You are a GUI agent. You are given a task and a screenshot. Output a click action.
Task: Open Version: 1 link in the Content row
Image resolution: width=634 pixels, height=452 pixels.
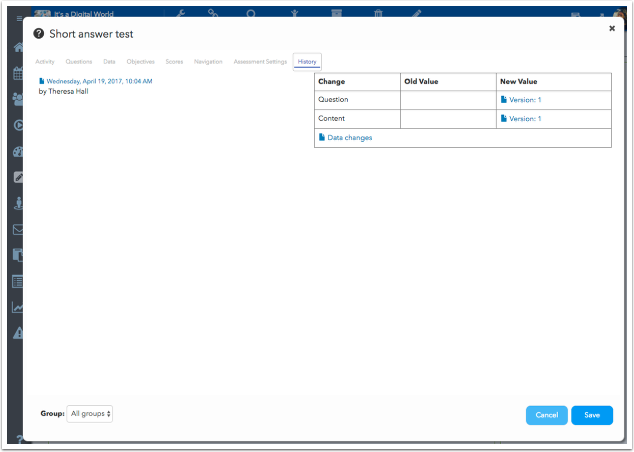point(525,119)
